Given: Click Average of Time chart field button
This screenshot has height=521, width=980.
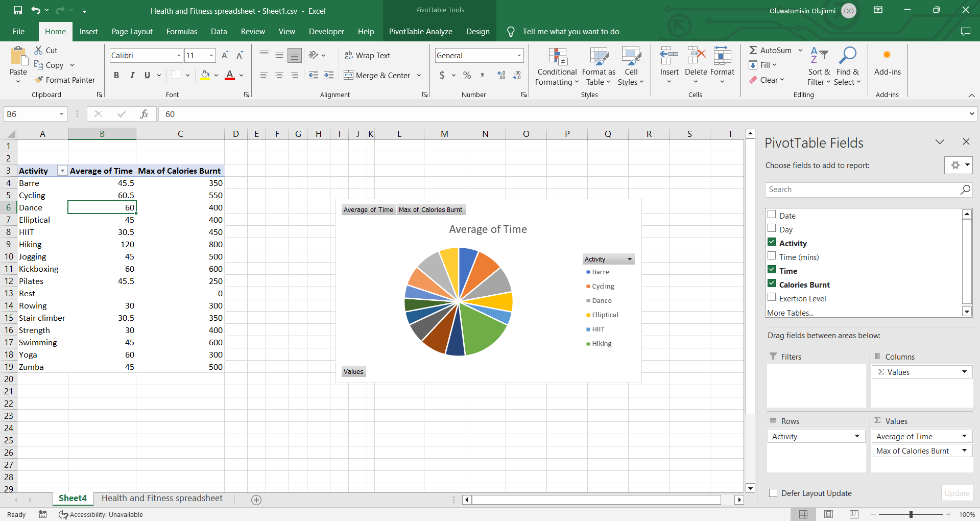Looking at the screenshot, I should 368,209.
